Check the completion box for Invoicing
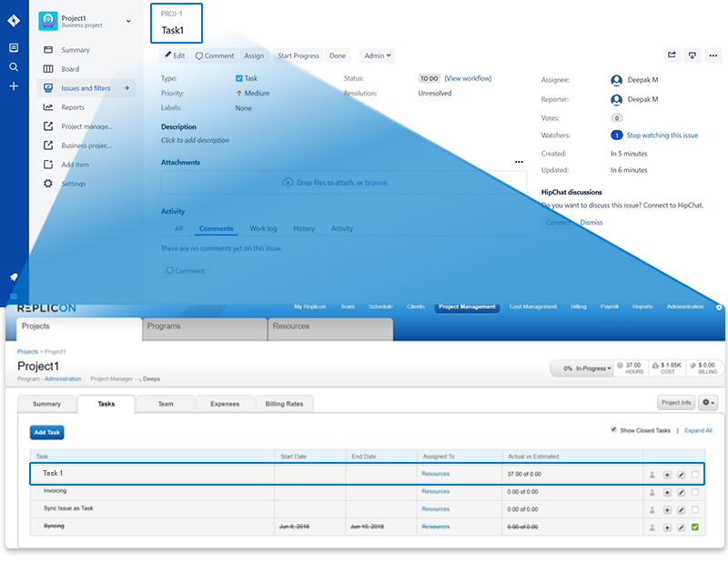728x562 pixels. tap(695, 492)
